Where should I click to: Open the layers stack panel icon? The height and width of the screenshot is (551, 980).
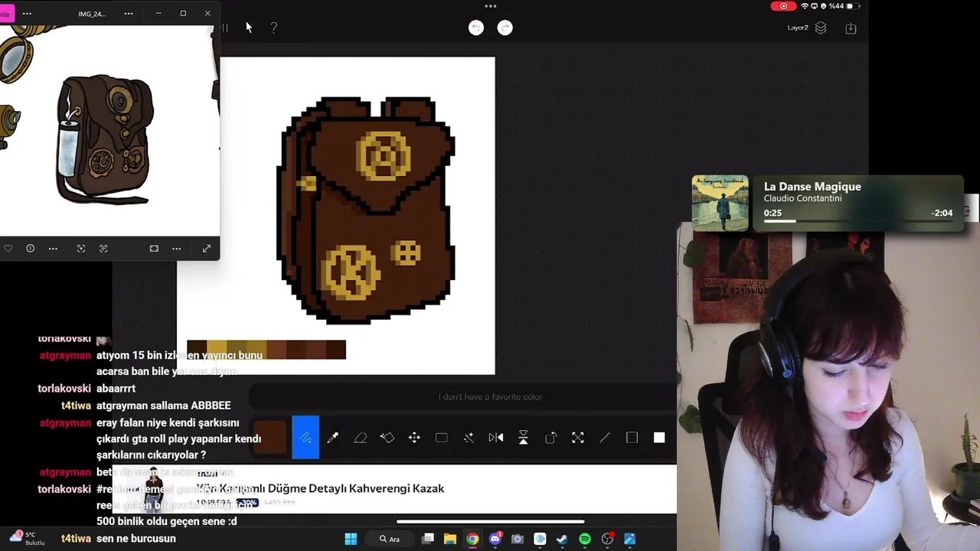(x=821, y=28)
